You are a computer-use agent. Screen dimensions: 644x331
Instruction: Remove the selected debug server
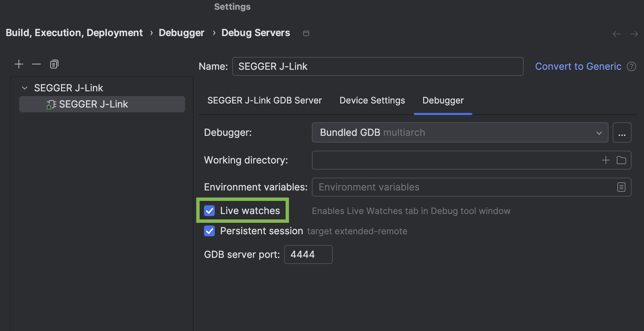point(36,64)
